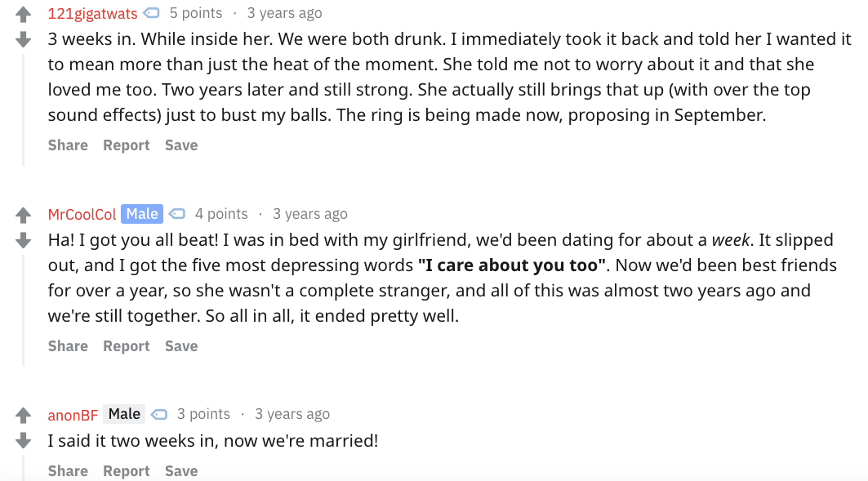Collapse MrCoolCol's comment thread line

(x=23, y=310)
